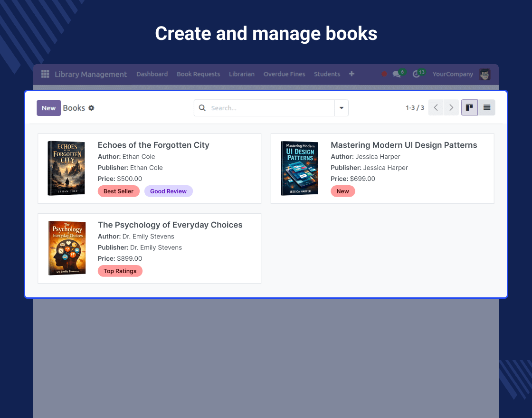The image size is (532, 418).
Task: Create a New book record
Action: click(x=49, y=108)
